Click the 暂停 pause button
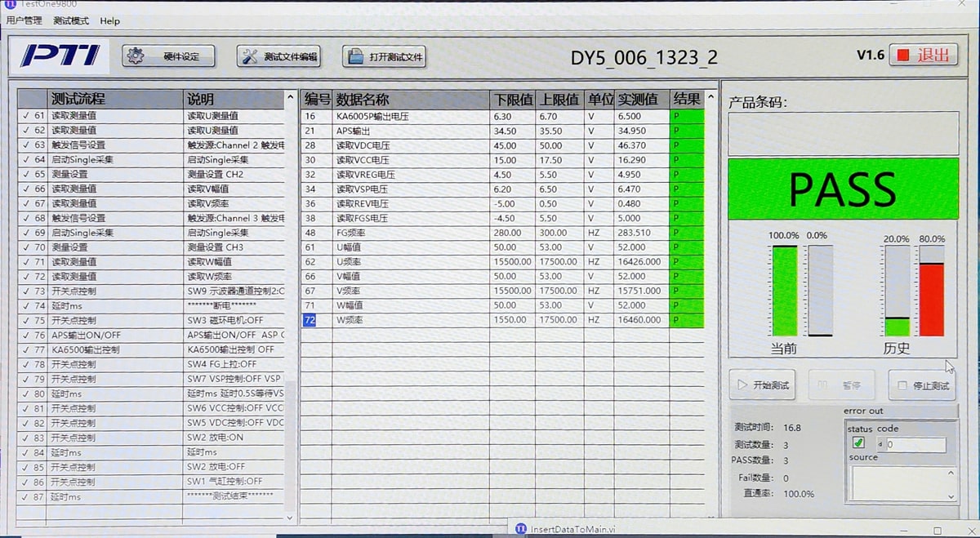This screenshot has height=538, width=980. coord(842,385)
